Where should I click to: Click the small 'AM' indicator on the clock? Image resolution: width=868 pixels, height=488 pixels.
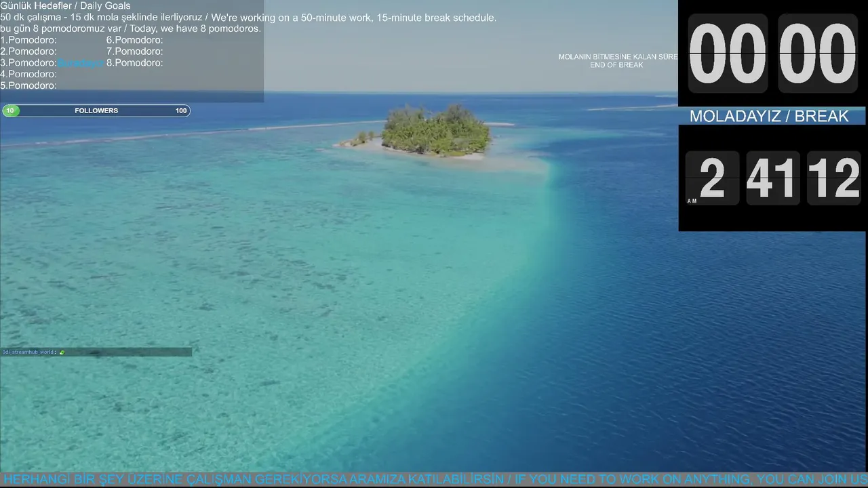(x=692, y=201)
